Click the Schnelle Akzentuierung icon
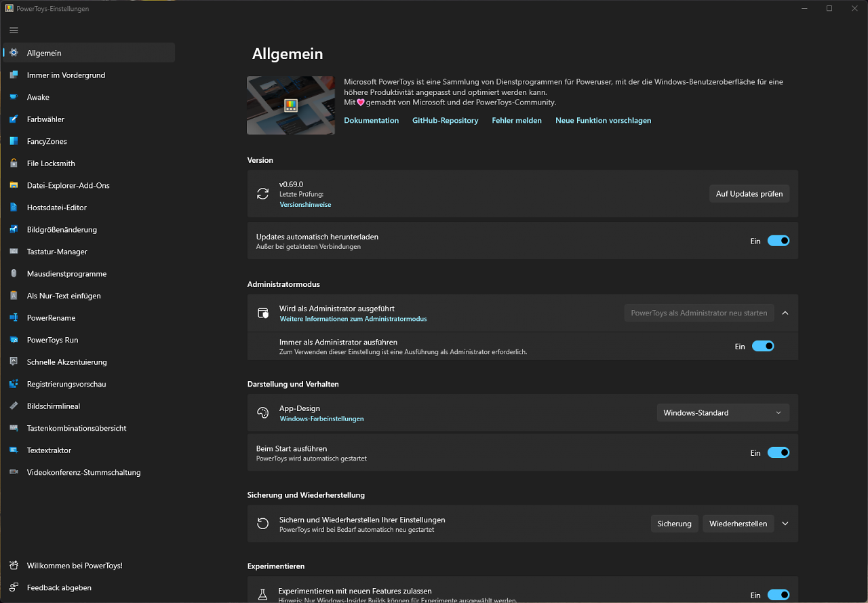This screenshot has height=603, width=868. click(x=14, y=362)
